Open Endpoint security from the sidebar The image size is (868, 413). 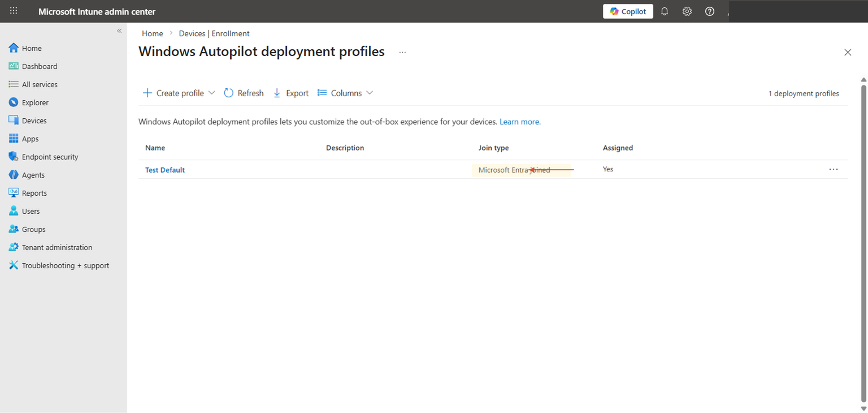point(50,156)
